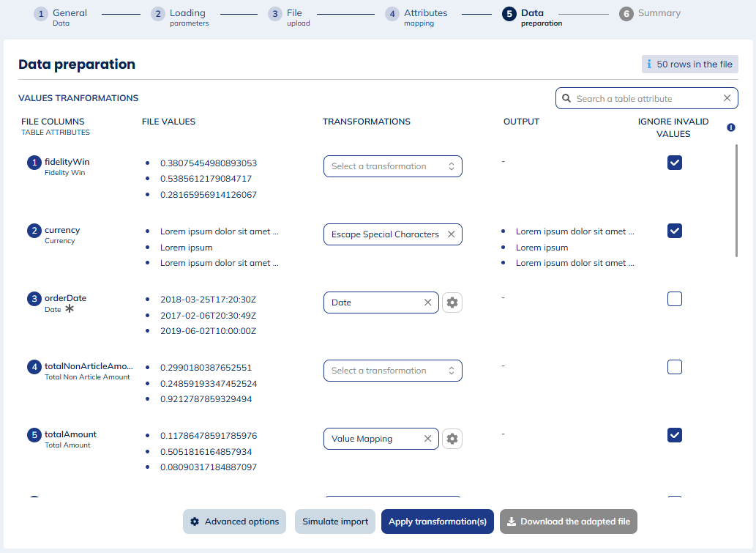
Task: Clear the Value Mapping transformation on totalAmount
Action: [427, 439]
